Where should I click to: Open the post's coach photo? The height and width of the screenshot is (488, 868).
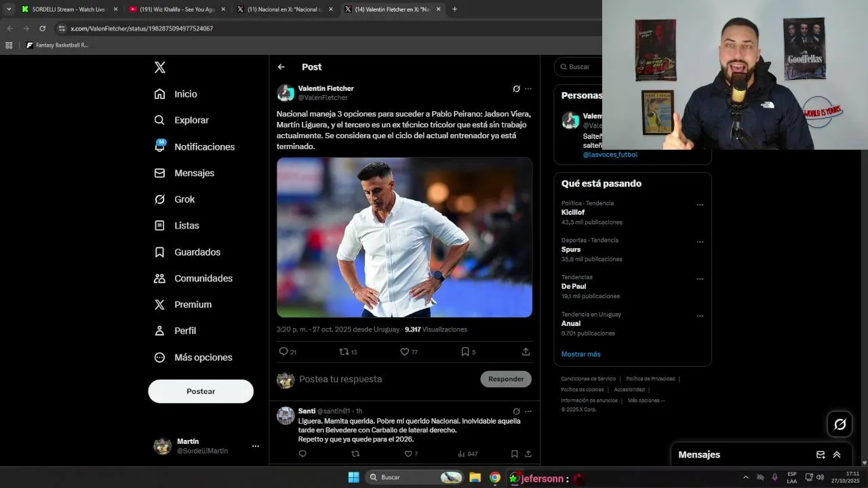tap(404, 237)
